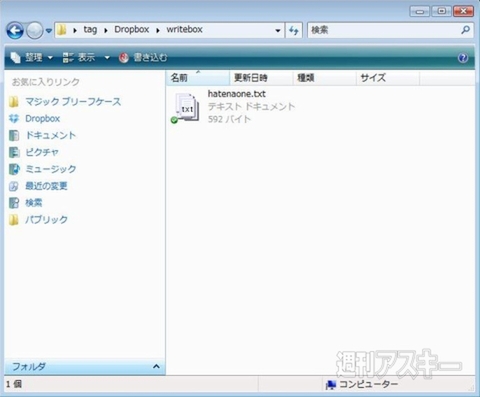Click the 592 バイト size text

pyautogui.click(x=229, y=119)
